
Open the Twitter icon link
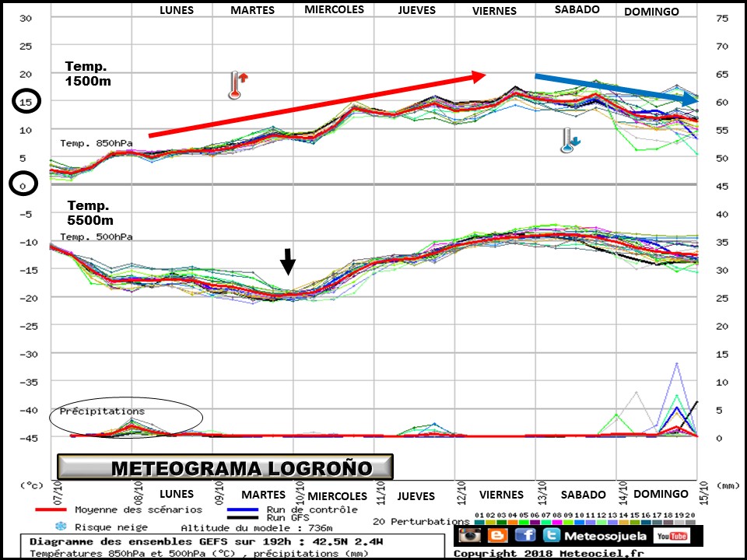tap(550, 535)
